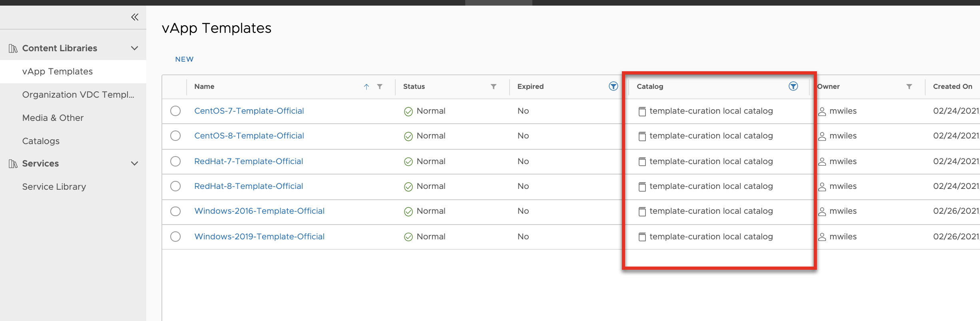
Task: Open Organization VDC Templates in sidebar
Action: pos(78,94)
